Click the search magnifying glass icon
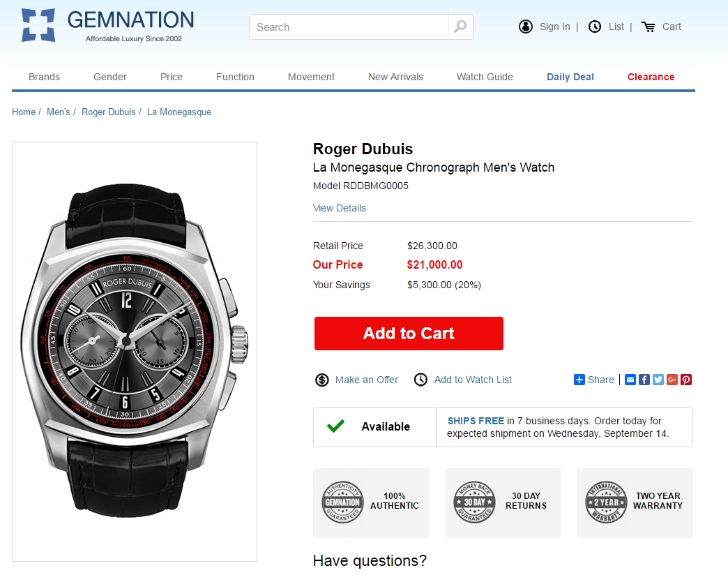The width and height of the screenshot is (728, 575). click(460, 27)
